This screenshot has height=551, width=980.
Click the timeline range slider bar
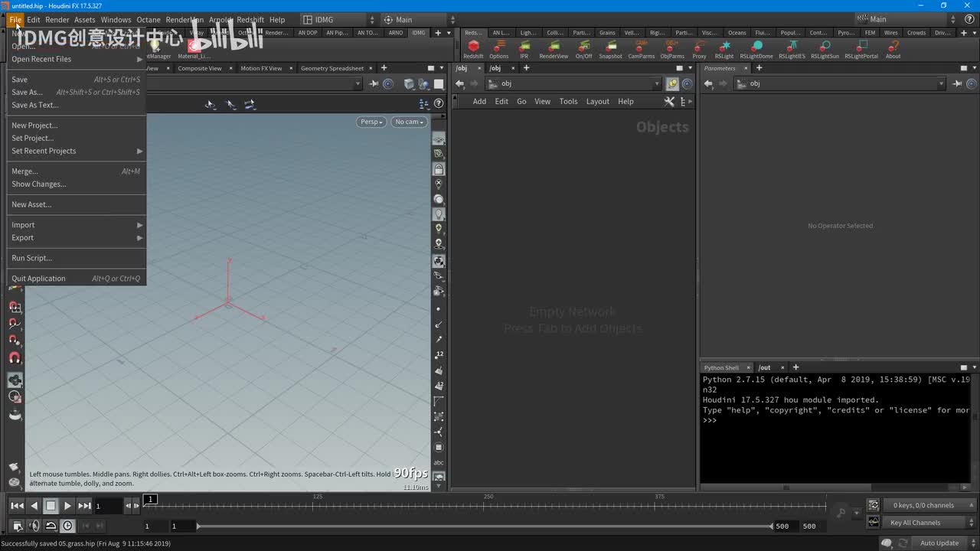484,526
